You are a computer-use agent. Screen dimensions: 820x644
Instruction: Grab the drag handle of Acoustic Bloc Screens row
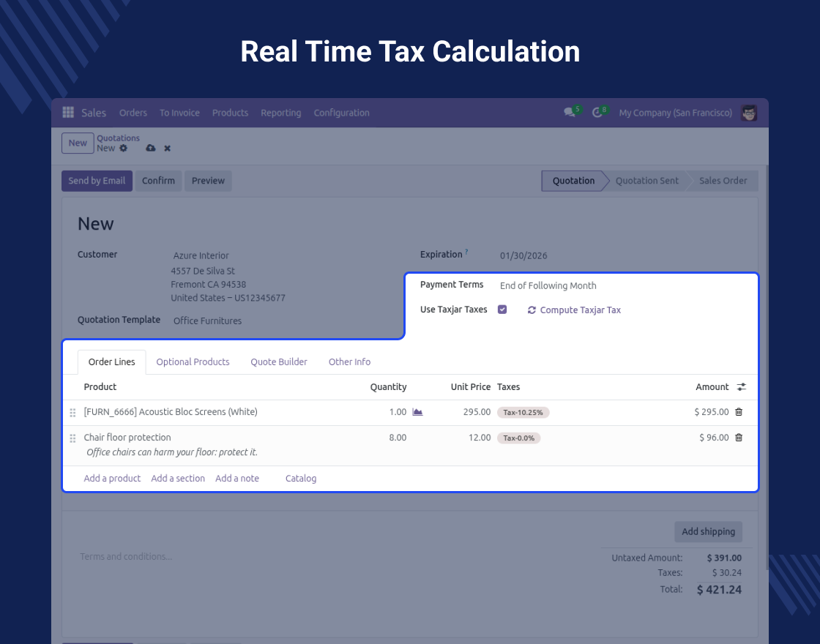pos(72,413)
